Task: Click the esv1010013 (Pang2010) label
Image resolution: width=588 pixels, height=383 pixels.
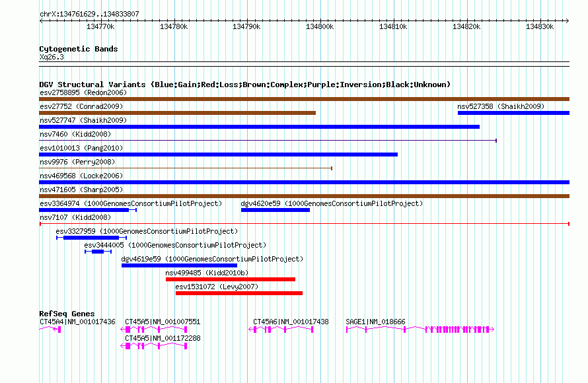Action: pos(81,148)
